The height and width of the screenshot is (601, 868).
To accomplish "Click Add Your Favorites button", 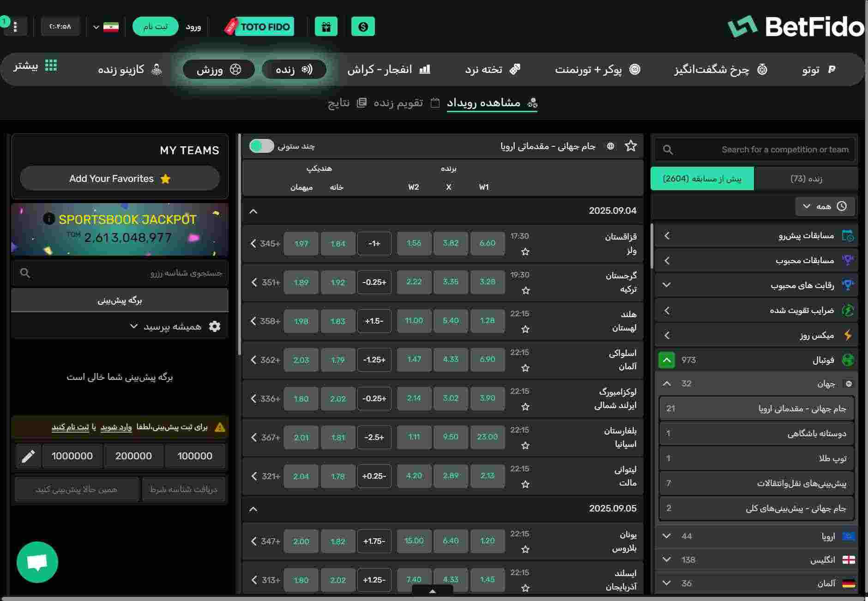I will pyautogui.click(x=120, y=179).
